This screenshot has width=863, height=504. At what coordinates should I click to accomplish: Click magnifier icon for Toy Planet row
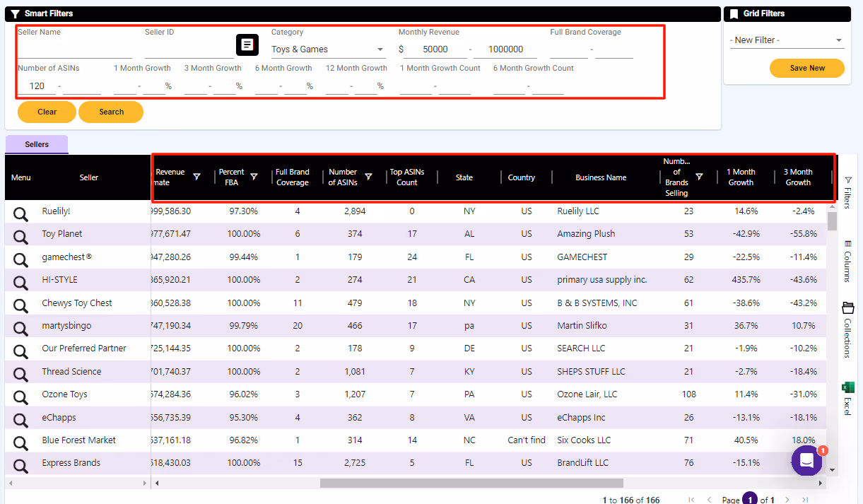(20, 237)
